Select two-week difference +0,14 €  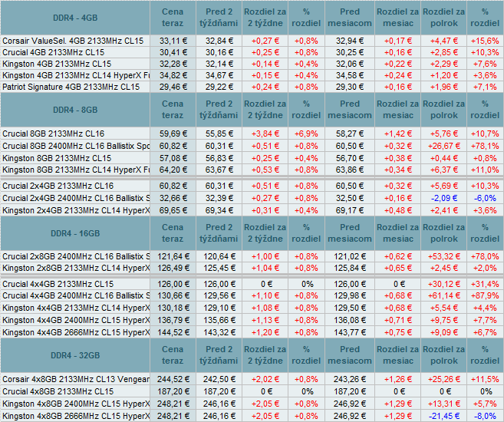click(x=265, y=64)
